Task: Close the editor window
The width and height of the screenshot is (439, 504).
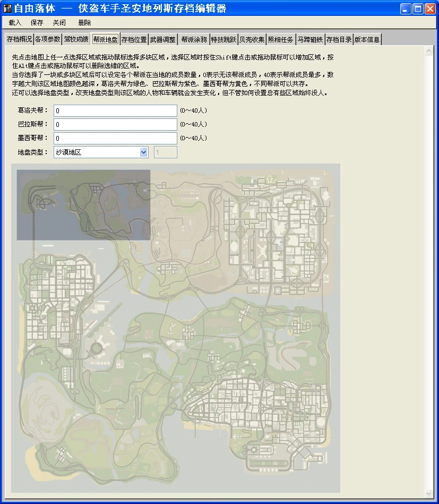Action: [x=430, y=8]
